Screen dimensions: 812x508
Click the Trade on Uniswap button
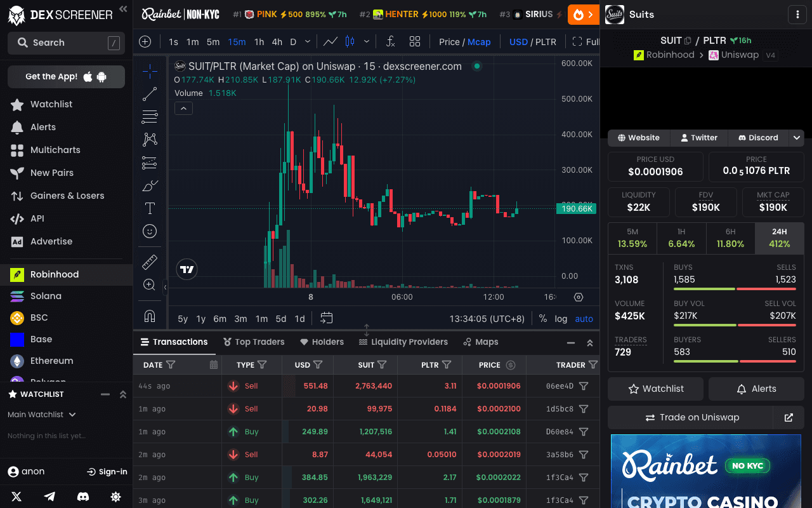[691, 417]
